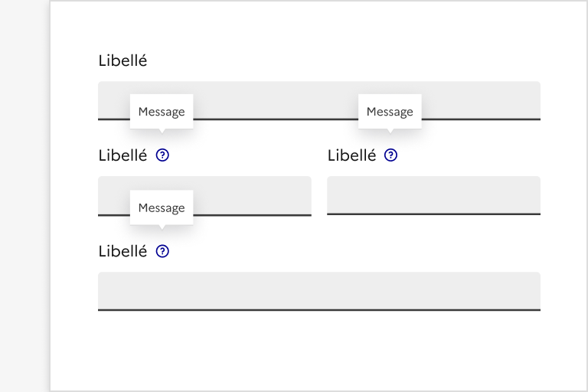Image resolution: width=588 pixels, height=392 pixels.
Task: Click the Libellé label text above the right half-width field
Action: tap(351, 155)
